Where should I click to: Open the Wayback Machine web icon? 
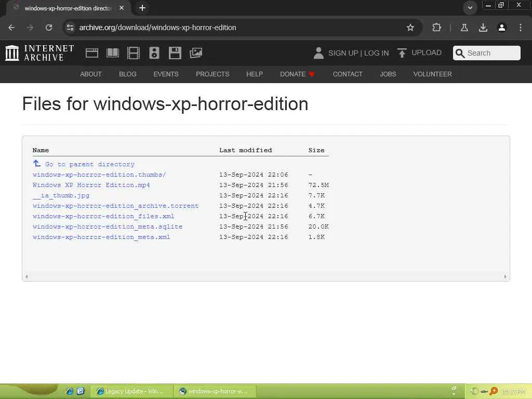coord(92,53)
